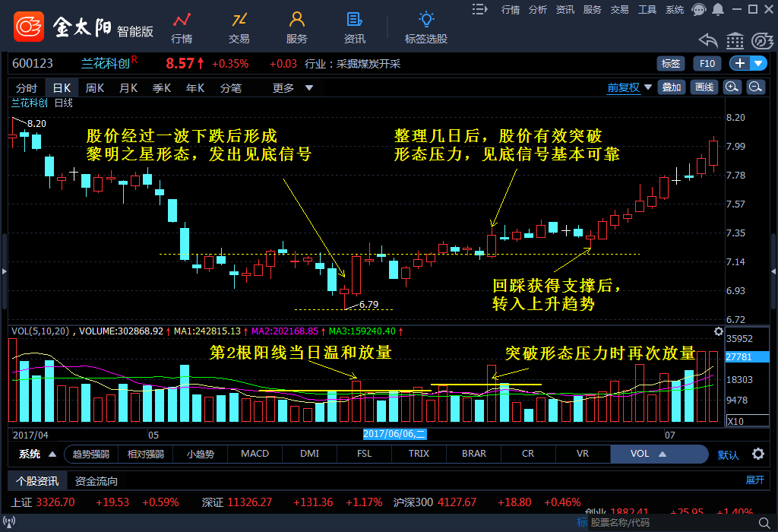Screen dimensions: 778x532
Task: Open the 工具 menu
Action: (647, 10)
